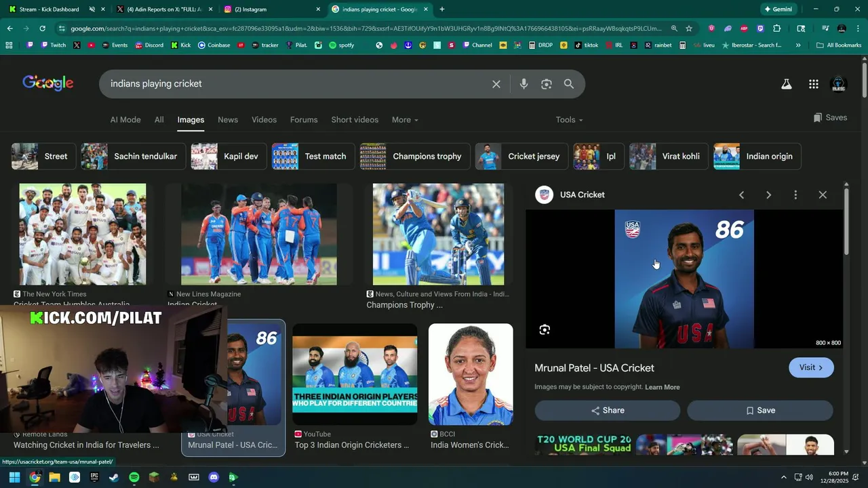Open the Tools dropdown
868x488 pixels.
[570, 120]
